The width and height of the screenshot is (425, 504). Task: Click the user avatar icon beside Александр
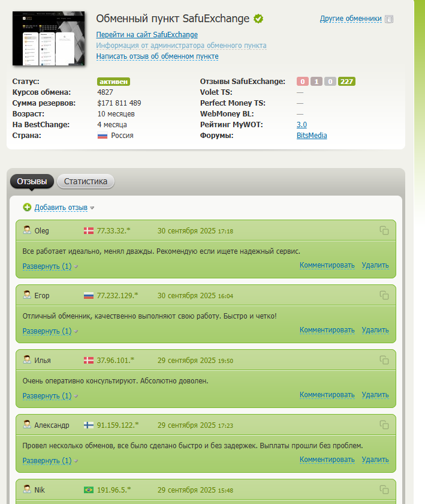pyautogui.click(x=27, y=425)
